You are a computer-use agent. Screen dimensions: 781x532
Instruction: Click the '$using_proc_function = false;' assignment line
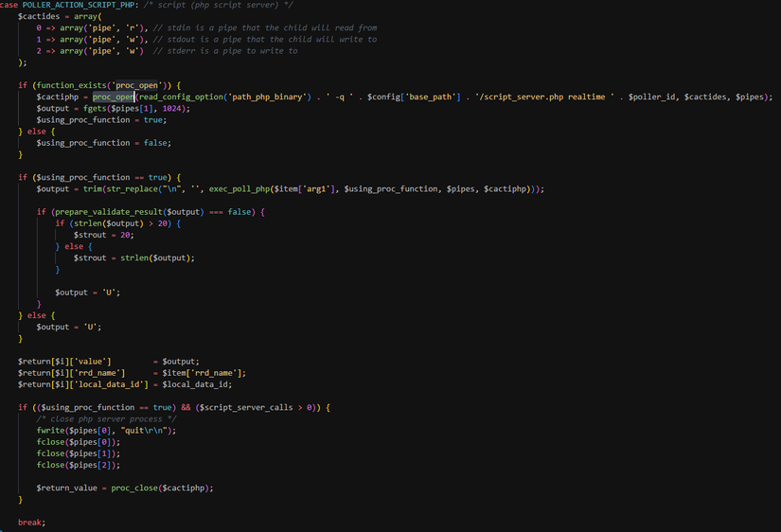(x=103, y=142)
